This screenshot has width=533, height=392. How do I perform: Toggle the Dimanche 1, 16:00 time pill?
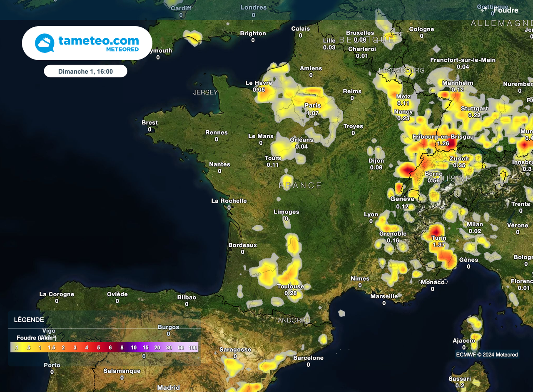(85, 71)
